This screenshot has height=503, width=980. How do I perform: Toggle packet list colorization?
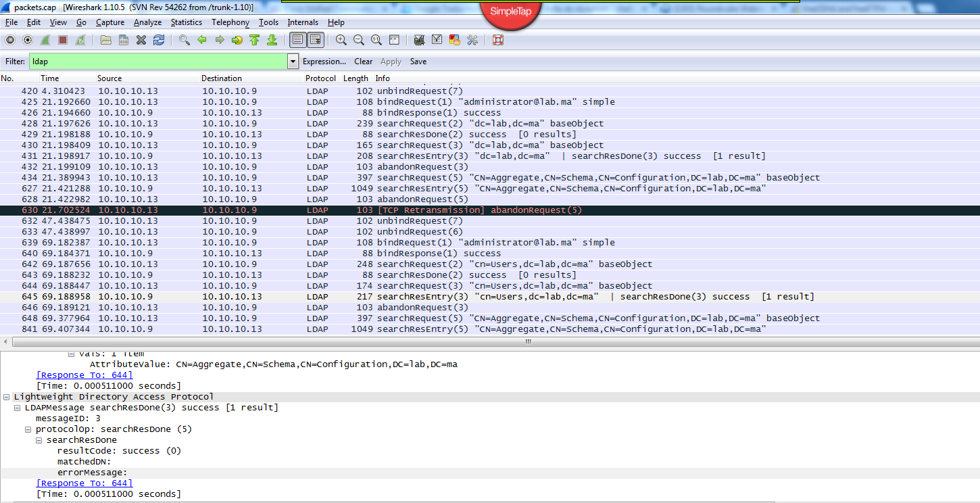[297, 41]
